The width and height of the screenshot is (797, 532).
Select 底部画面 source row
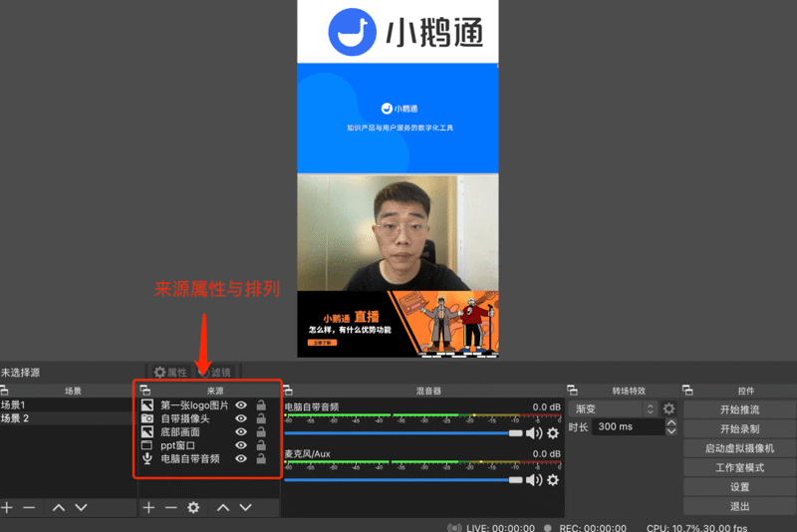[208, 432]
